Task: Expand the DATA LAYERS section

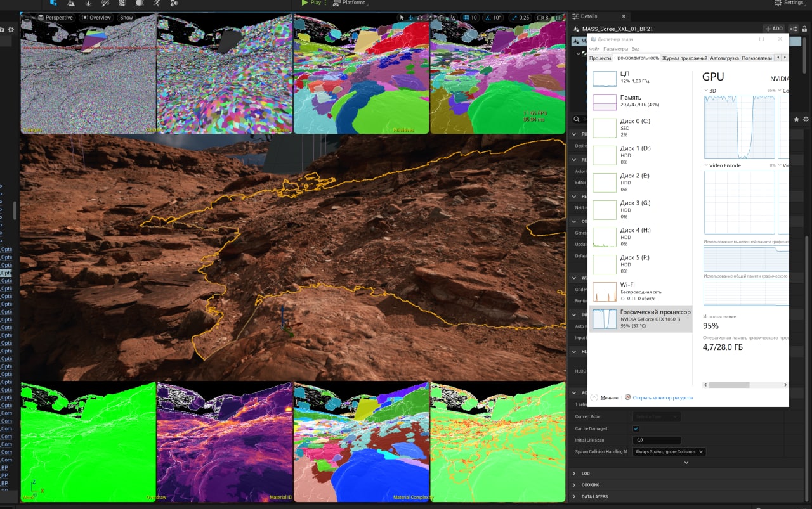Action: [x=574, y=496]
